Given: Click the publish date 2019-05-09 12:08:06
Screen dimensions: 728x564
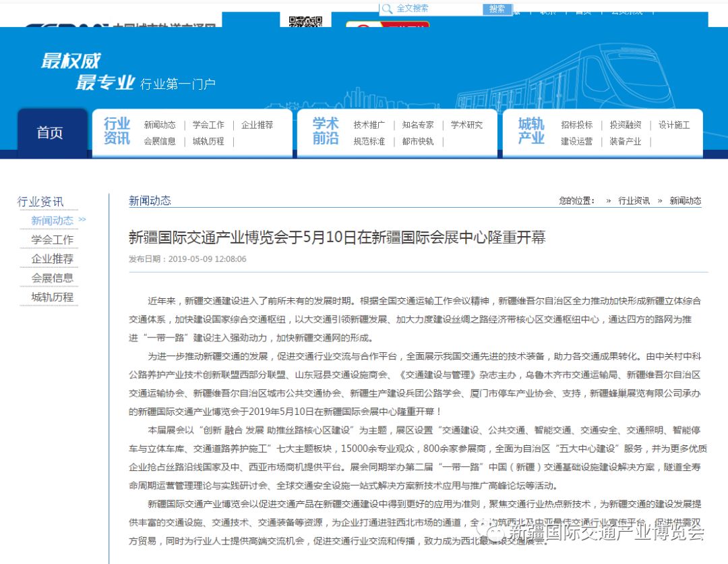Looking at the screenshot, I should click(207, 259).
